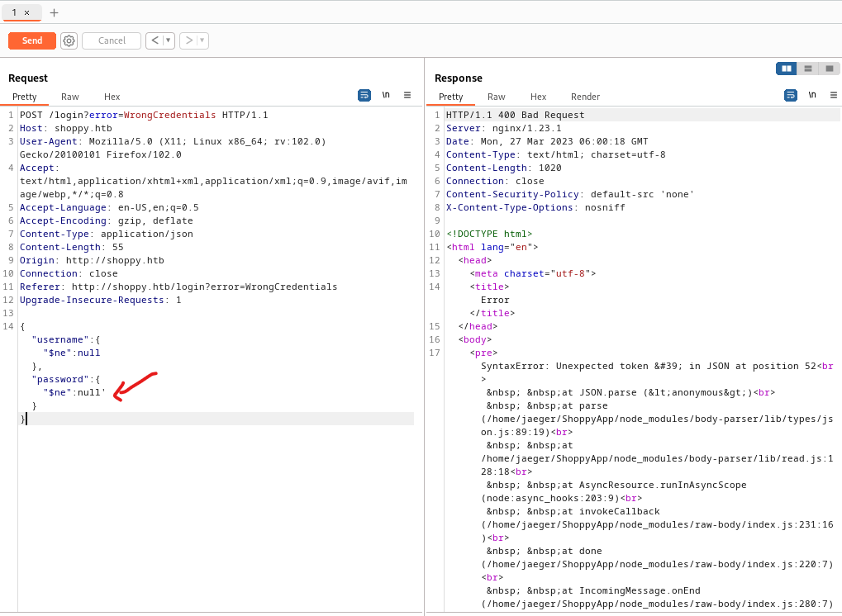Click the response Date header line

pyautogui.click(x=547, y=142)
